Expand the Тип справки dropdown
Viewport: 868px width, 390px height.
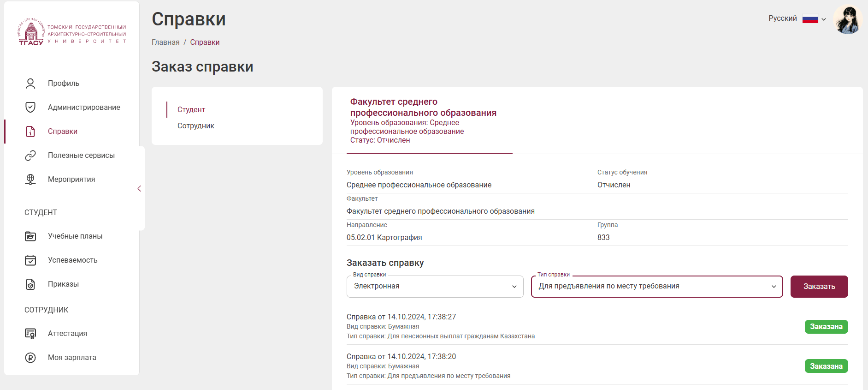click(657, 287)
